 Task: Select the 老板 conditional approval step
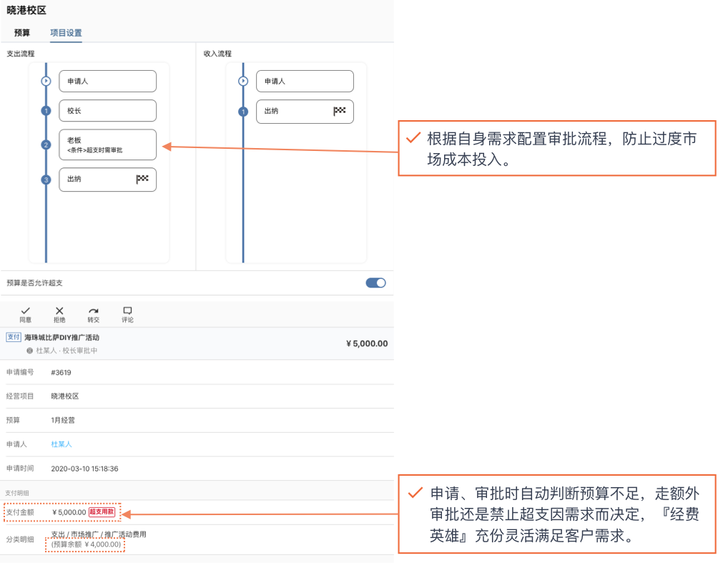click(107, 145)
